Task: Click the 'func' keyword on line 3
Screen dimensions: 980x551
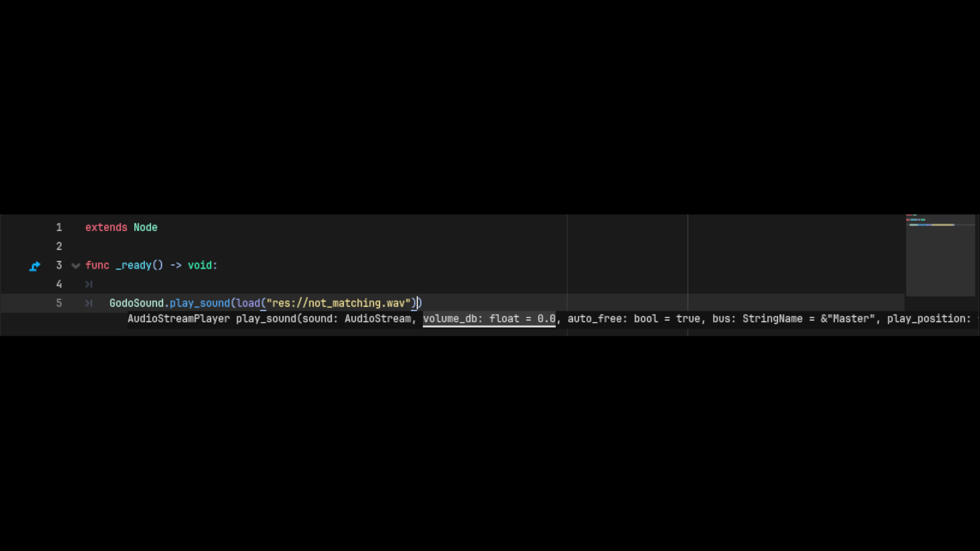Action: tap(97, 265)
